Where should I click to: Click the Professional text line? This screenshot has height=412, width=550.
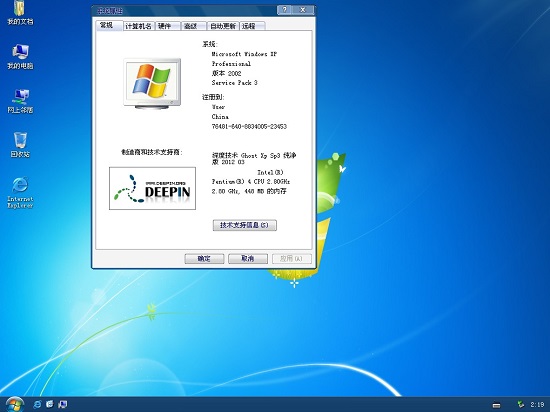(x=231, y=64)
